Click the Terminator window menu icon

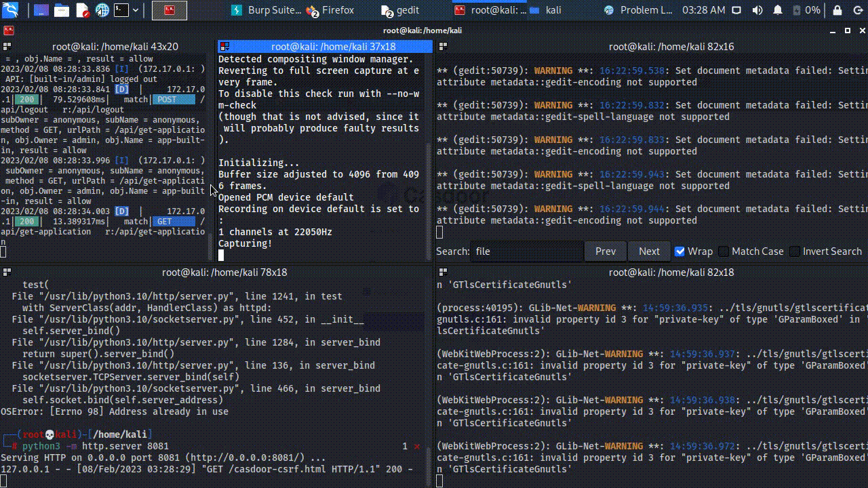7,30
